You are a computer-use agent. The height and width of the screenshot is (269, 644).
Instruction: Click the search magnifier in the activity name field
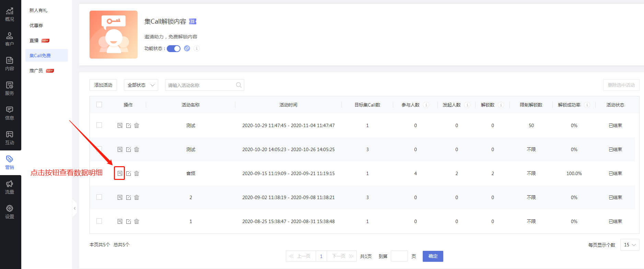point(239,85)
